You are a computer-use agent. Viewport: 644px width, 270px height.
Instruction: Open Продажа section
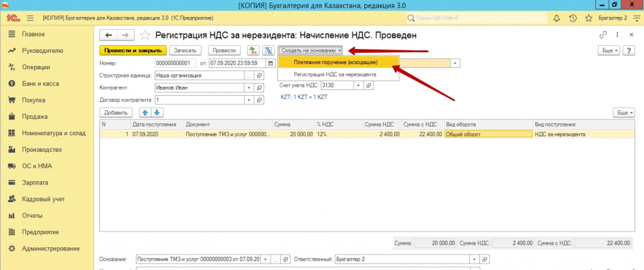[x=35, y=116]
